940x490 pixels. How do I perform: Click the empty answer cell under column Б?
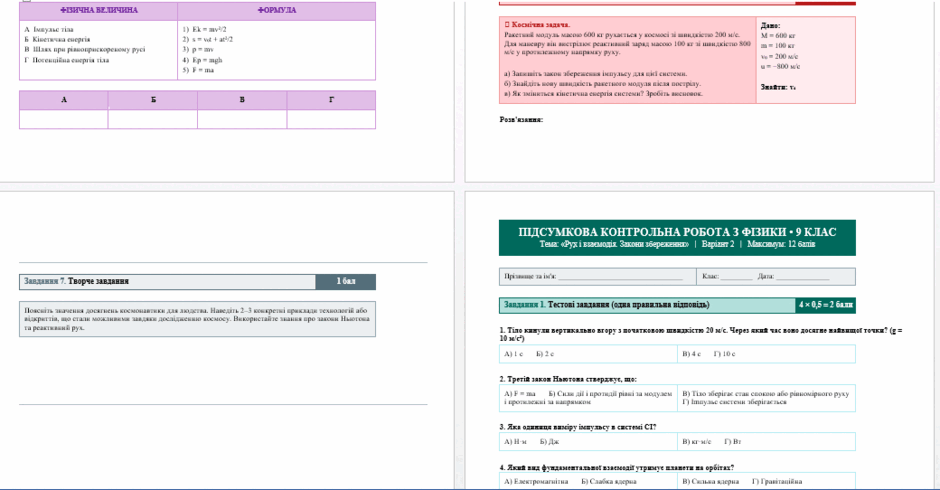pyautogui.click(x=153, y=119)
